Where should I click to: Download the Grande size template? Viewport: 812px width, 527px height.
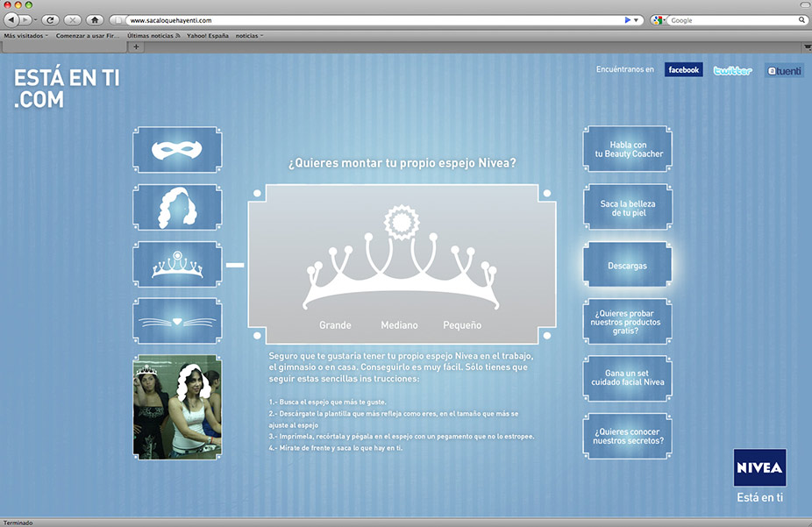tap(335, 325)
